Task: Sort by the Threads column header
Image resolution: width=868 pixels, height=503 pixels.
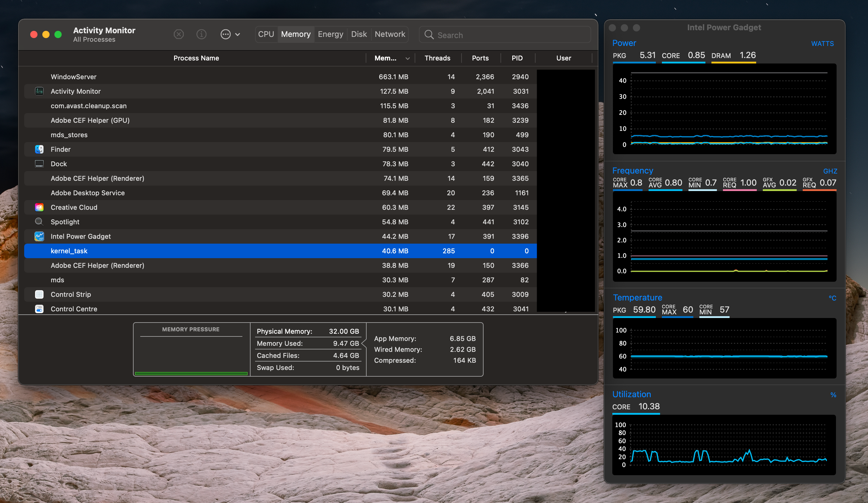Action: pos(437,58)
